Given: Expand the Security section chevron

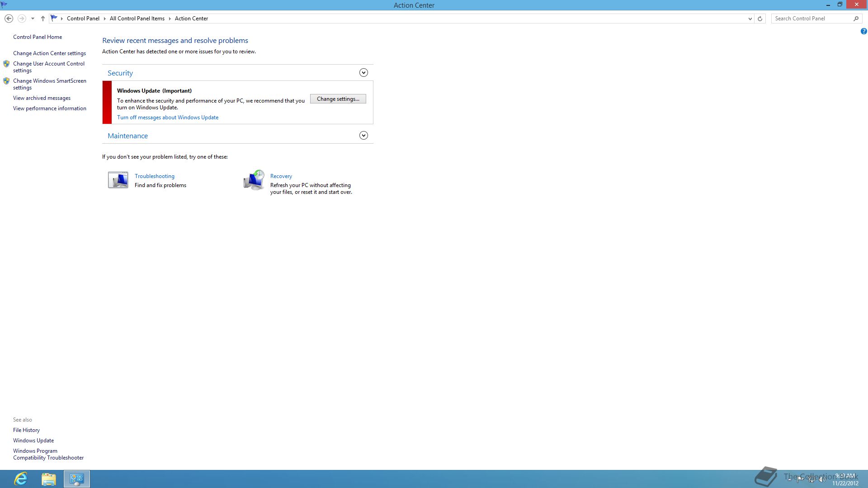Looking at the screenshot, I should (363, 73).
